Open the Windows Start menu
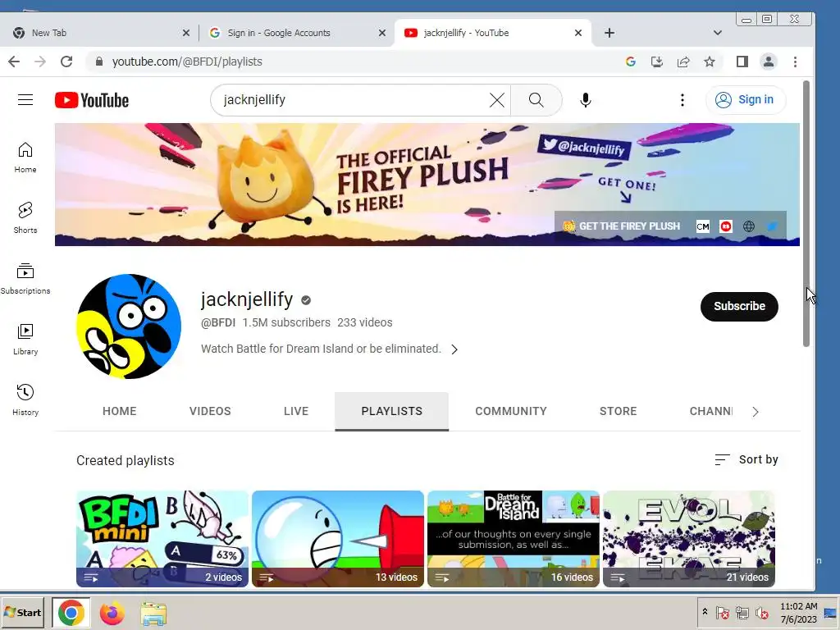840x630 pixels. point(22,612)
